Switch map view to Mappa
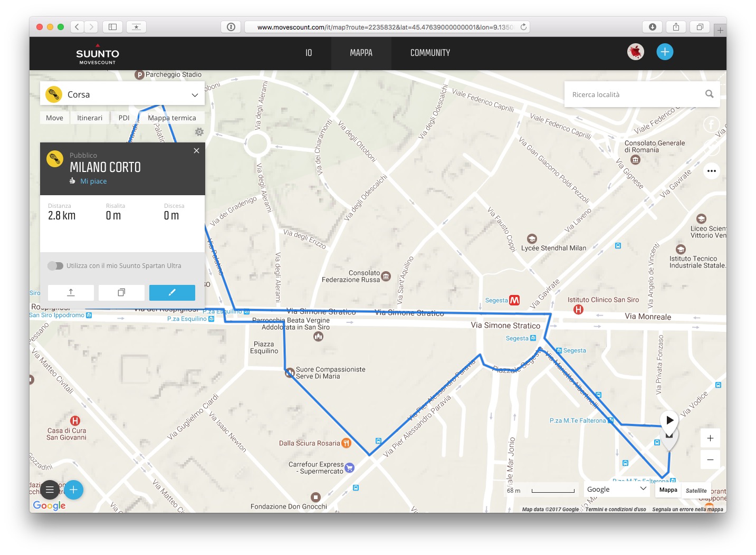 pos(668,490)
